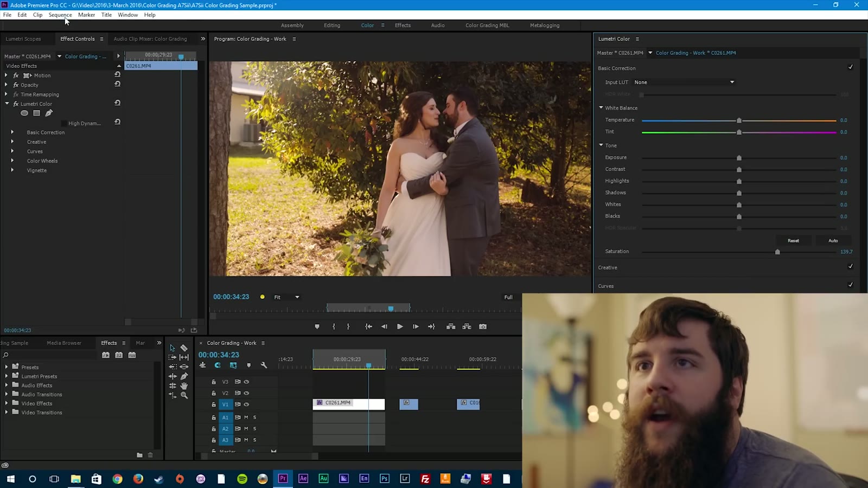Select the Selection arrow tool
The height and width of the screenshot is (488, 868).
click(x=173, y=348)
